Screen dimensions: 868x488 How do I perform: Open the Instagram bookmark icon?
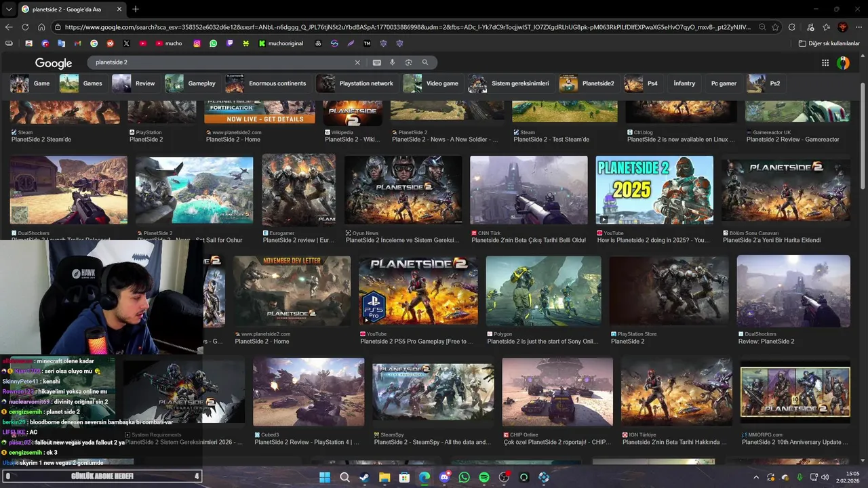pyautogui.click(x=197, y=43)
